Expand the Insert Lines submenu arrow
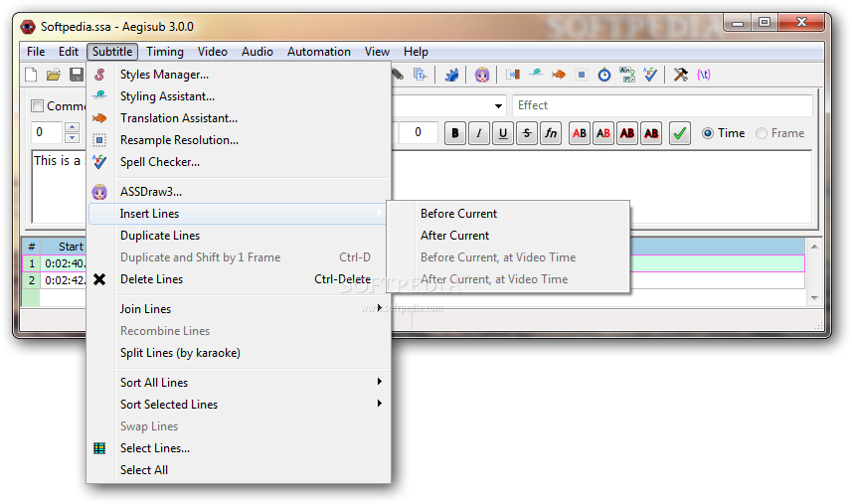This screenshot has width=852, height=504. [379, 213]
